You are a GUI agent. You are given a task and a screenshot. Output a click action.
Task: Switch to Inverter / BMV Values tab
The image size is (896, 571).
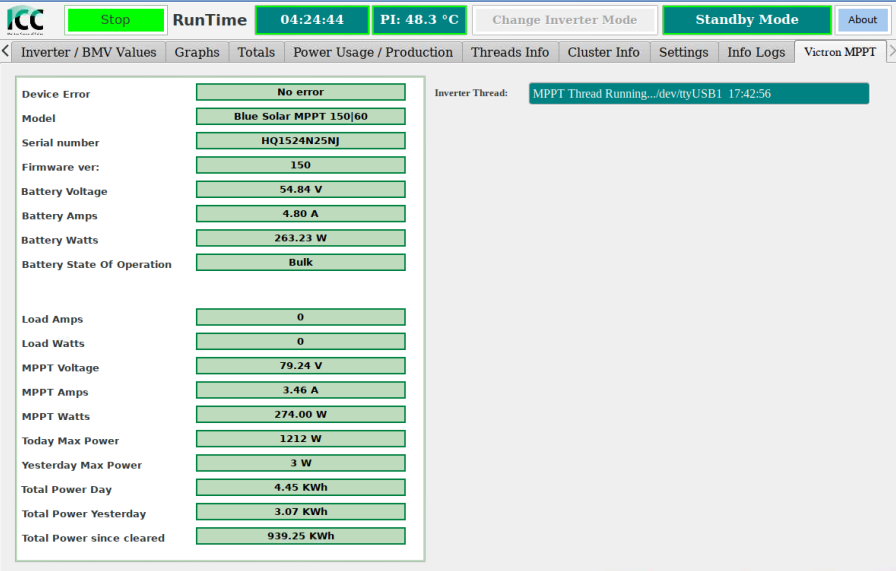click(x=89, y=52)
